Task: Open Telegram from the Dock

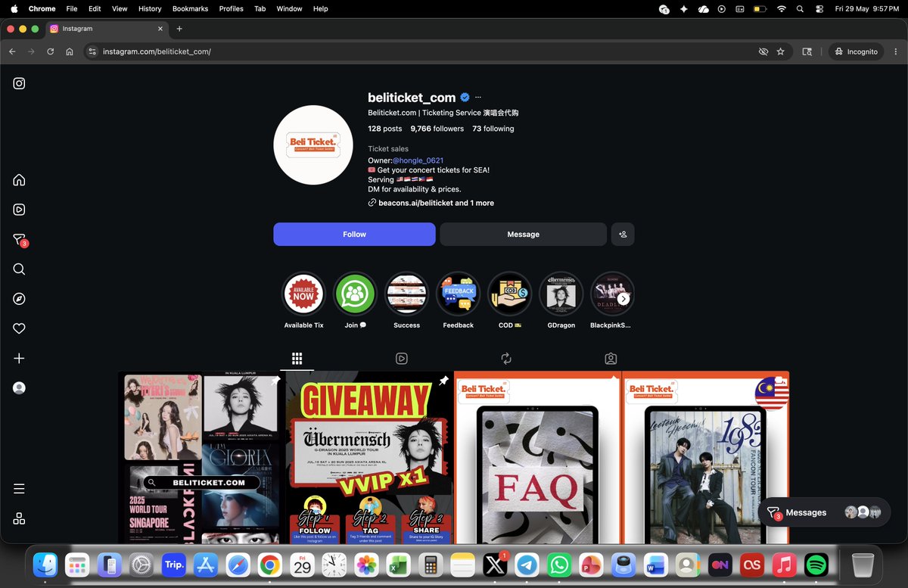Action: coord(527,565)
